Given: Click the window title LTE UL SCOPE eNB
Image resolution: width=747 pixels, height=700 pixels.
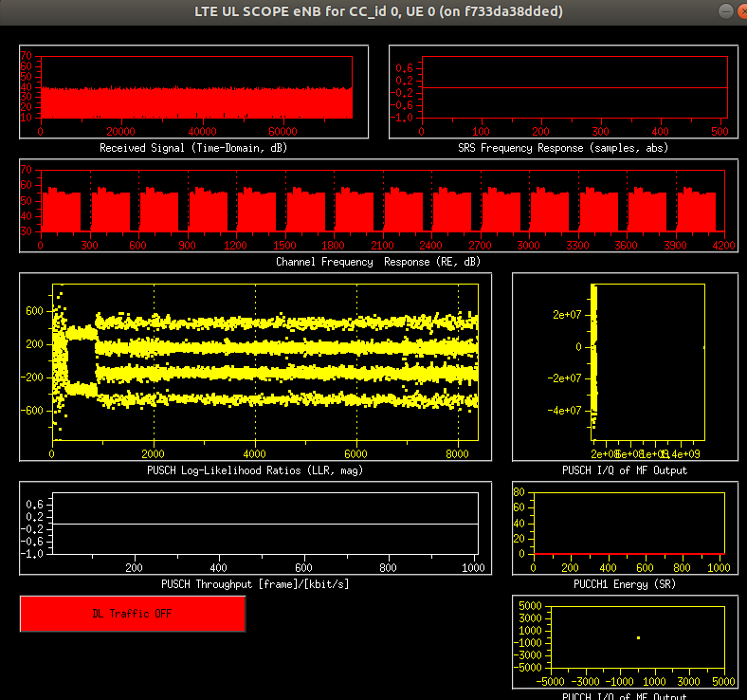Looking at the screenshot, I should pyautogui.click(x=378, y=11).
